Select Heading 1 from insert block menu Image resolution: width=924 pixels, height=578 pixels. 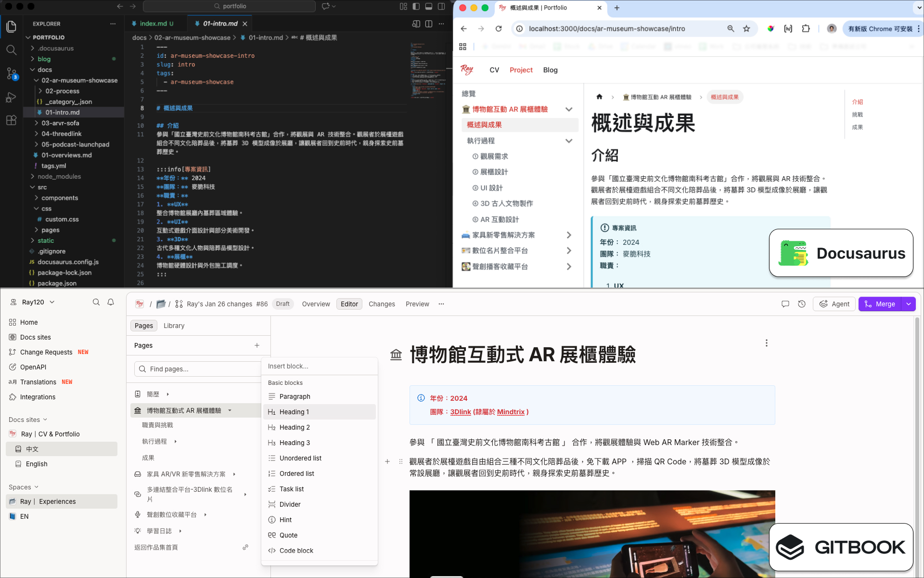click(294, 412)
